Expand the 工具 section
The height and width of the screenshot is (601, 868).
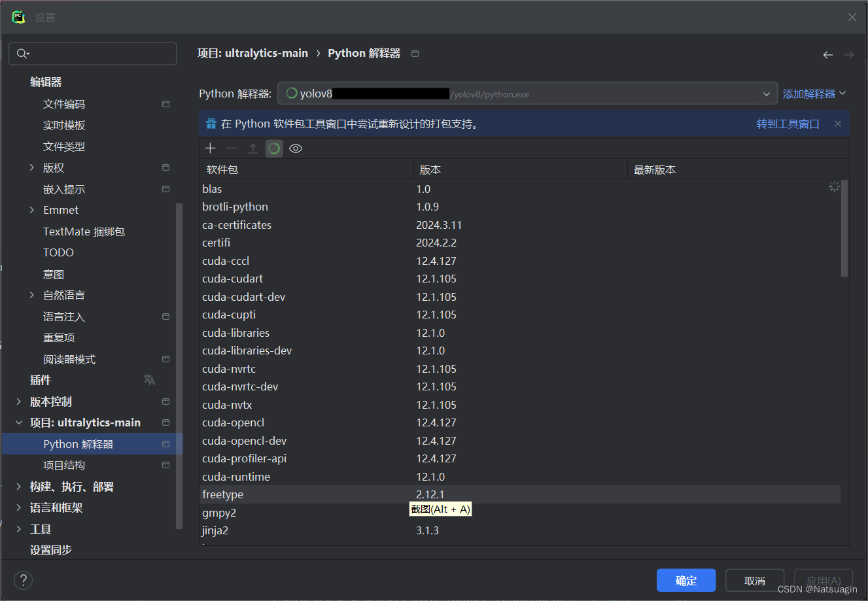(18, 529)
